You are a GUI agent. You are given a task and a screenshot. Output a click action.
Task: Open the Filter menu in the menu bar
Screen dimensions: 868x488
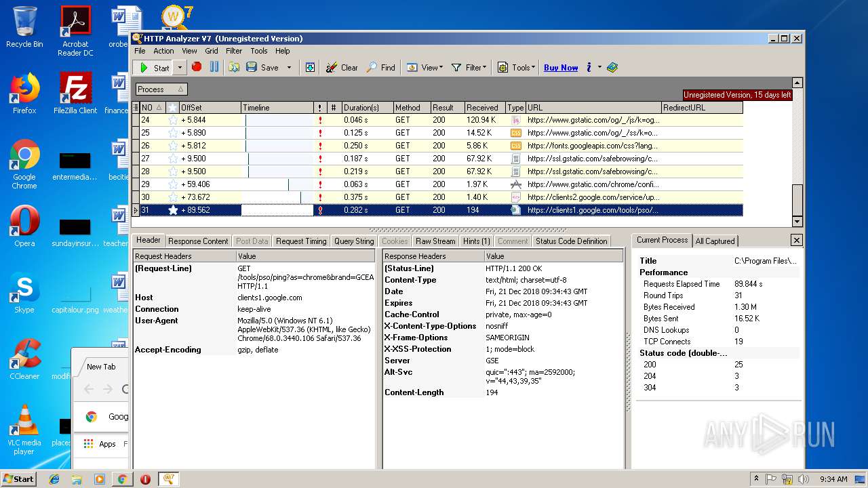click(x=234, y=51)
